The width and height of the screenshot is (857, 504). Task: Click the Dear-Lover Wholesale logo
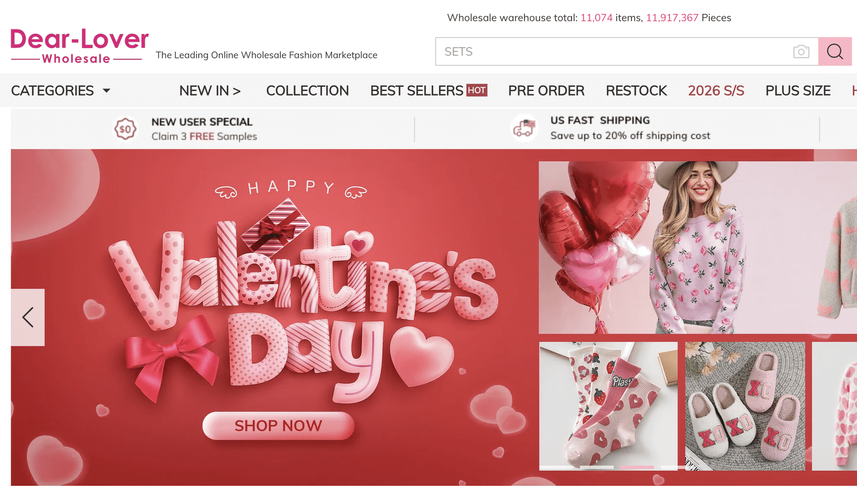click(79, 46)
